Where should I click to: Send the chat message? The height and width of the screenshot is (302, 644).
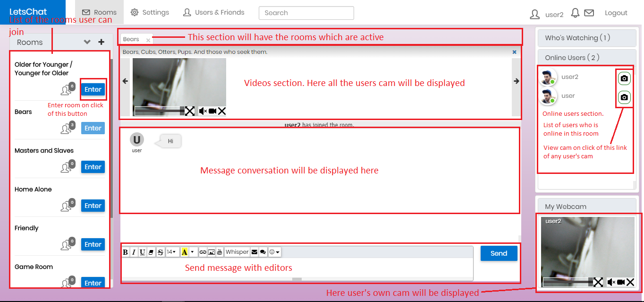tap(499, 253)
